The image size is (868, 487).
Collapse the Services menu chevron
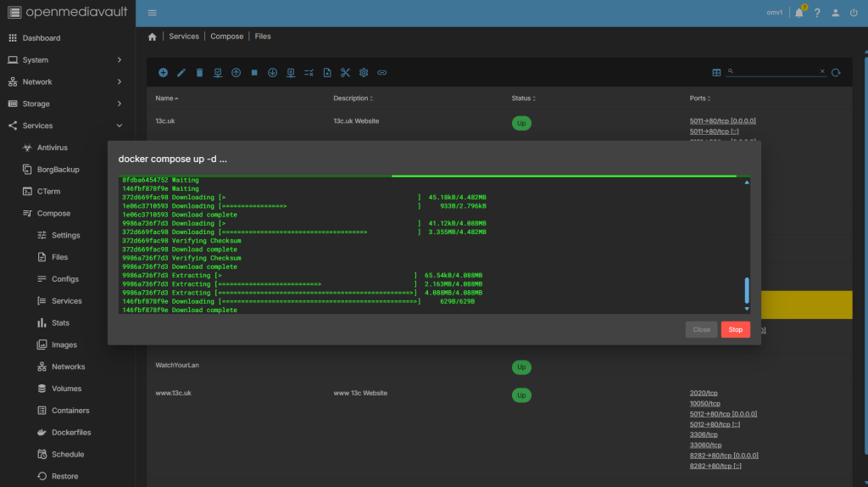[119, 126]
